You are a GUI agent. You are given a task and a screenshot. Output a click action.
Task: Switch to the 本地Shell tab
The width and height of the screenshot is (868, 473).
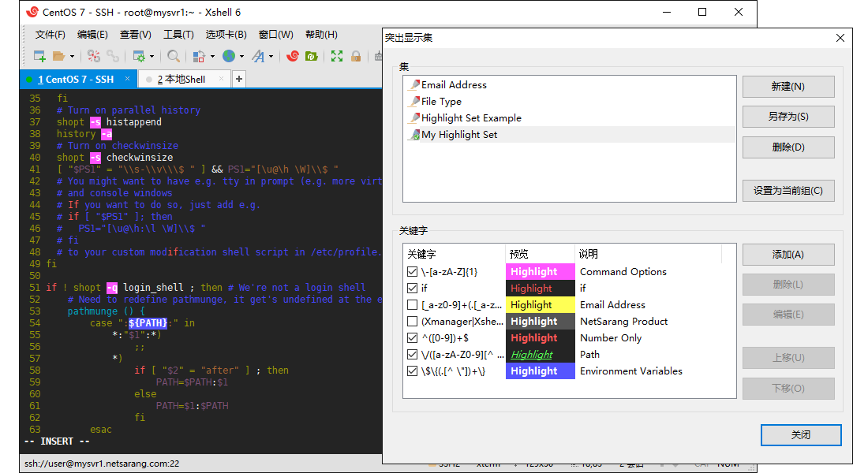tap(183, 79)
